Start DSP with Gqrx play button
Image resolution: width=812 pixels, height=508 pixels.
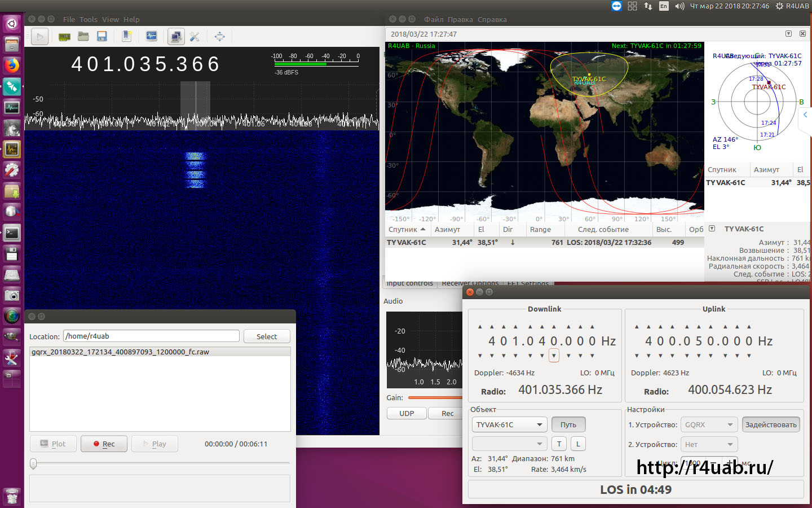pos(39,37)
